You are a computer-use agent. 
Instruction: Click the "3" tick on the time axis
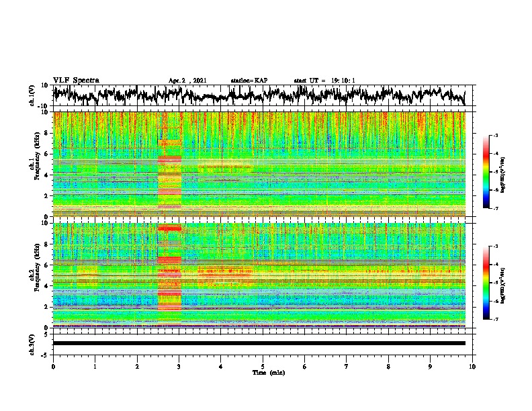pos(179,367)
